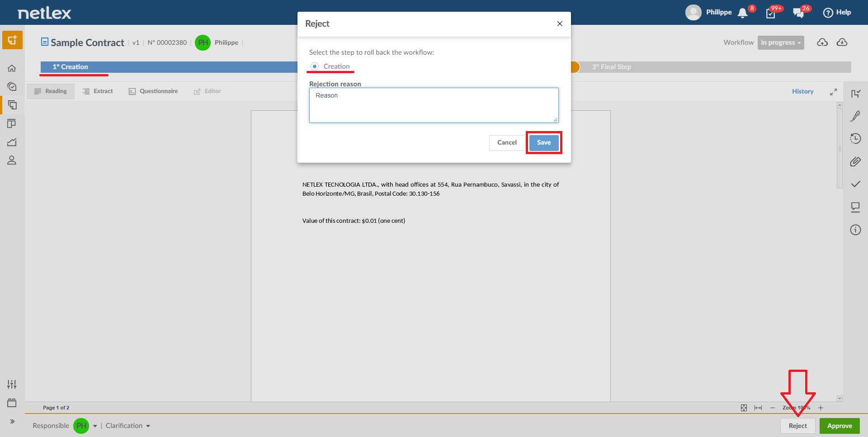
Task: Click the green Approve button
Action: (x=840, y=426)
